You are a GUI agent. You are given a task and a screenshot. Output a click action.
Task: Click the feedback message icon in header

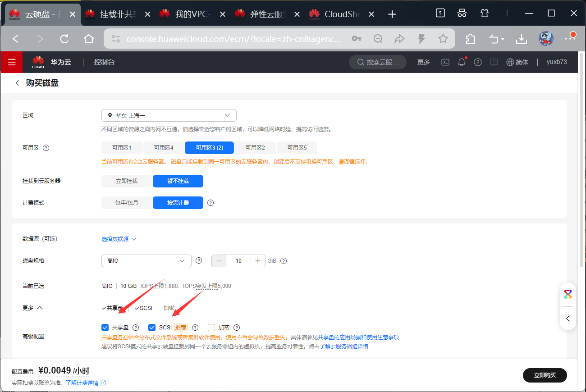pyautogui.click(x=494, y=62)
